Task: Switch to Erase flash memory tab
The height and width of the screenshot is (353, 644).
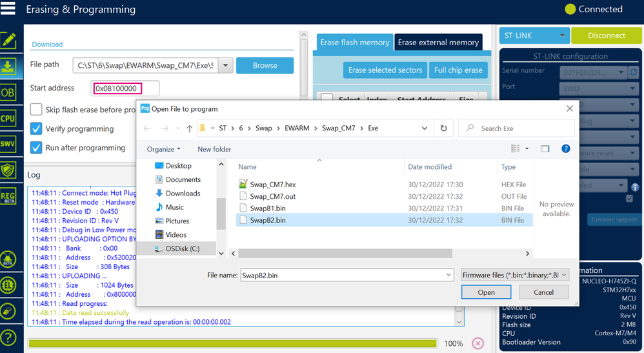Action: coord(355,43)
